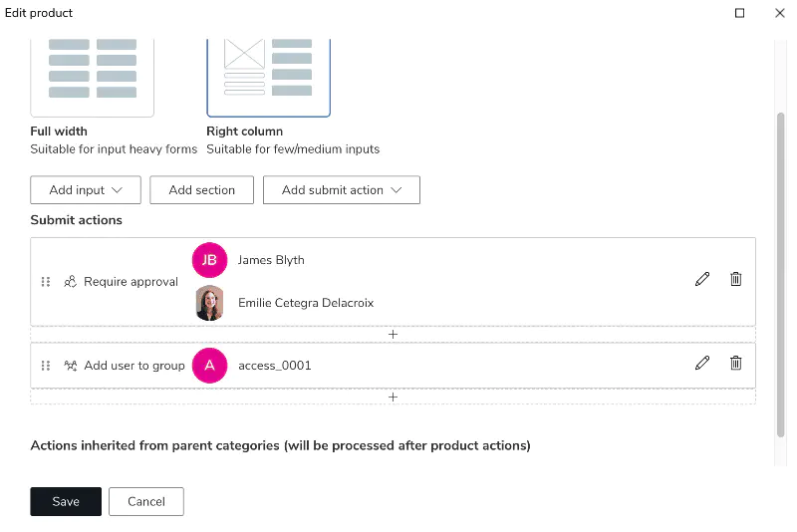
Task: Click the vertical scrollbar thumb
Action: point(781,274)
